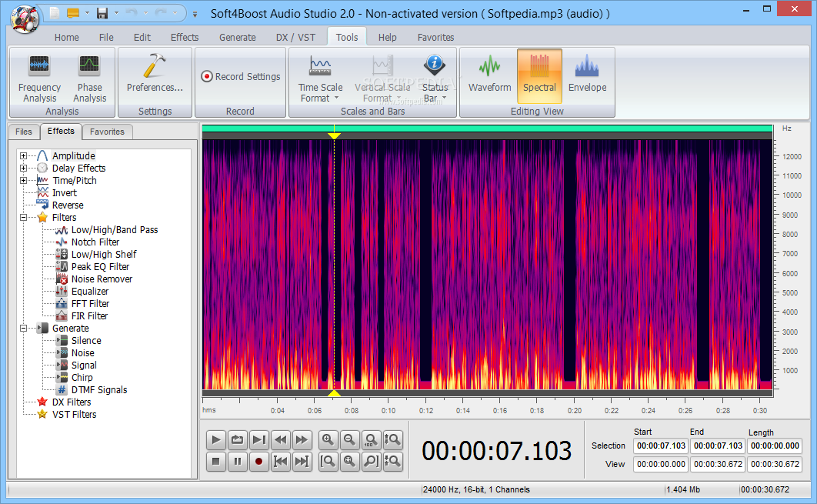817x504 pixels.
Task: Open quick access toolbar customize arrow
Action: [195, 15]
